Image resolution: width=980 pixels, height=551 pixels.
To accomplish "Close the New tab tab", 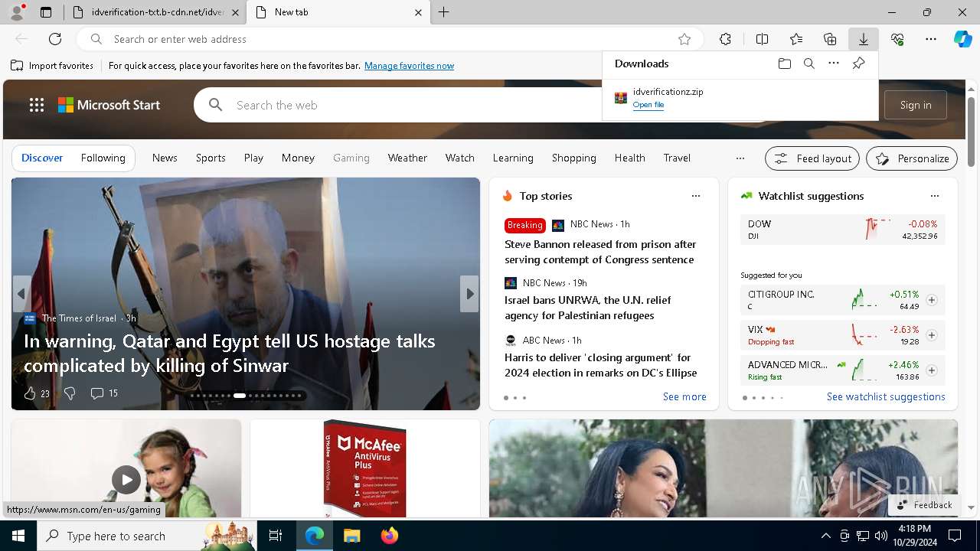I will click(418, 12).
